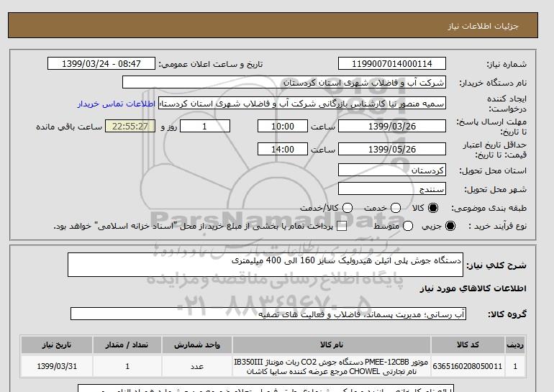
Task: Open the buyer contact information link
Action: pyautogui.click(x=117, y=104)
